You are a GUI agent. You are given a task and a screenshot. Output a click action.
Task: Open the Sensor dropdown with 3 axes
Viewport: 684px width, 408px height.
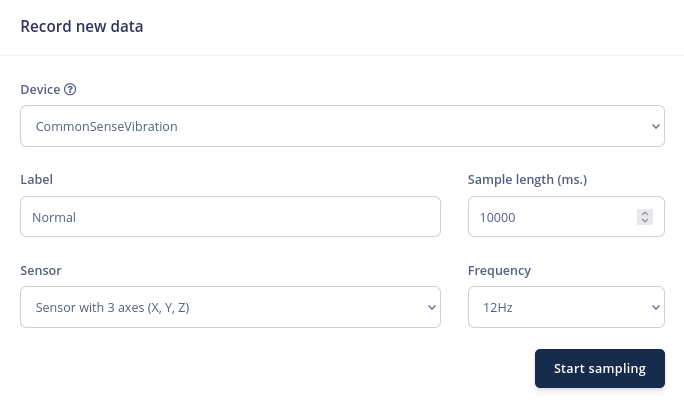click(x=230, y=307)
